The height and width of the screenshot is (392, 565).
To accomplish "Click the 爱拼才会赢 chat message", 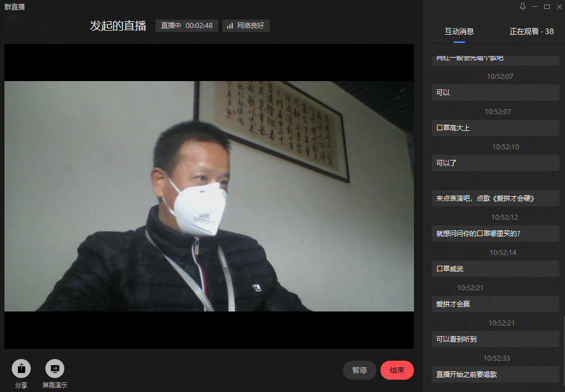I will click(x=495, y=304).
